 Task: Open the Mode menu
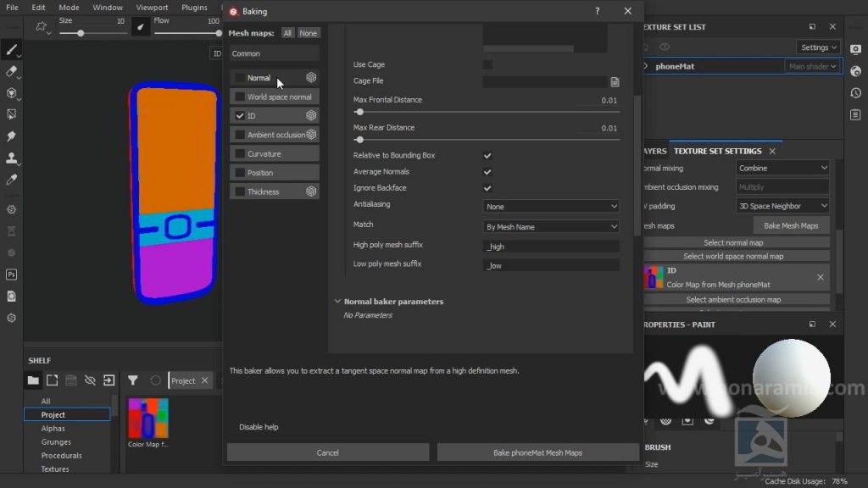[x=70, y=8]
